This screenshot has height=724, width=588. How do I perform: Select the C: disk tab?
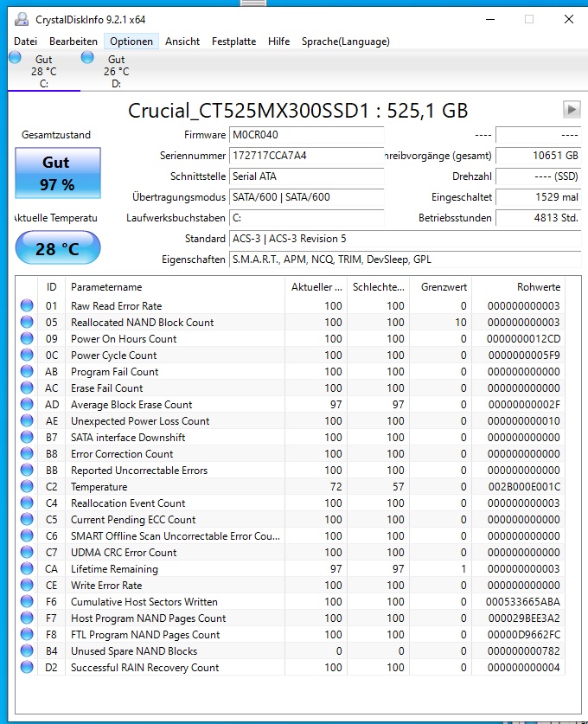point(44,71)
